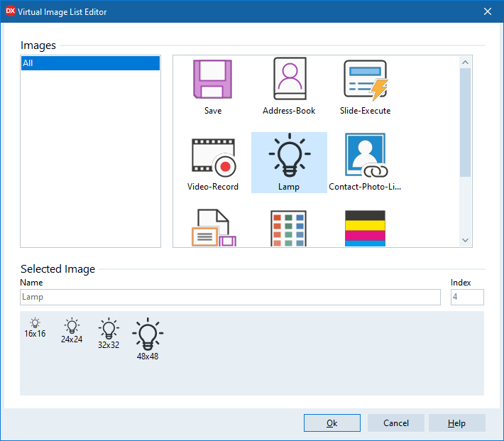
Task: Confirm with the Ok button
Action: click(332, 423)
